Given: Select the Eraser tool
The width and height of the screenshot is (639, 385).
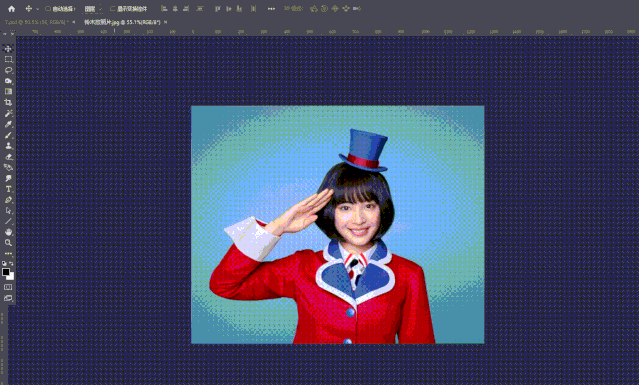Looking at the screenshot, I should (8, 157).
